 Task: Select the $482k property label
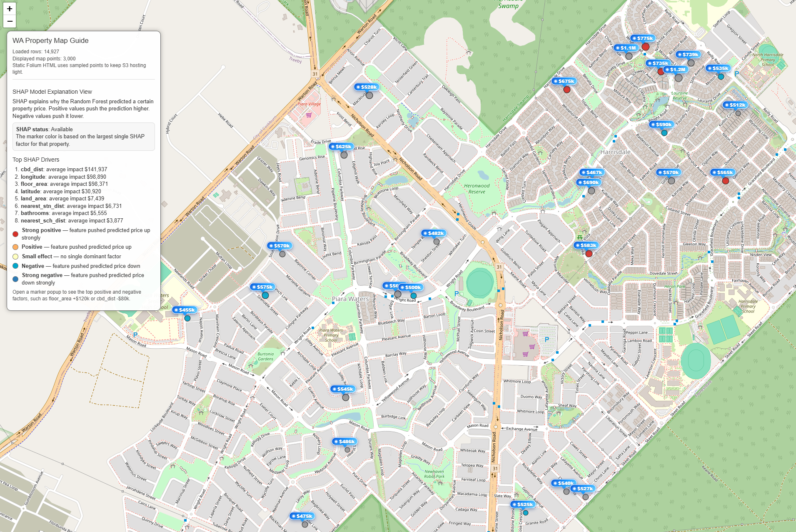coord(433,233)
